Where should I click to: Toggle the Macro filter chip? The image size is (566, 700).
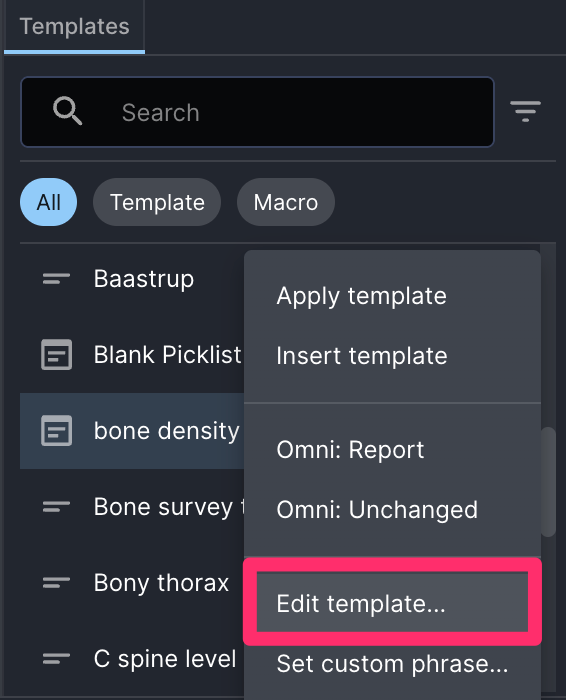point(286,202)
